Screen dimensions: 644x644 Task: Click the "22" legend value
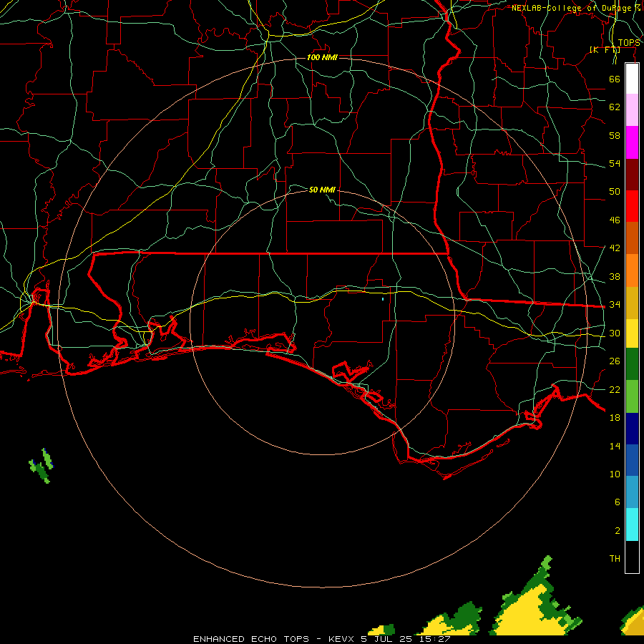615,389
